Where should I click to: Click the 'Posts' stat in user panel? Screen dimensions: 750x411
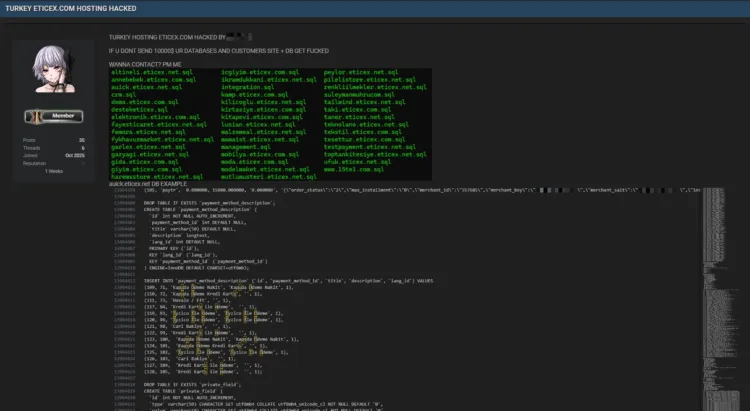[54, 140]
